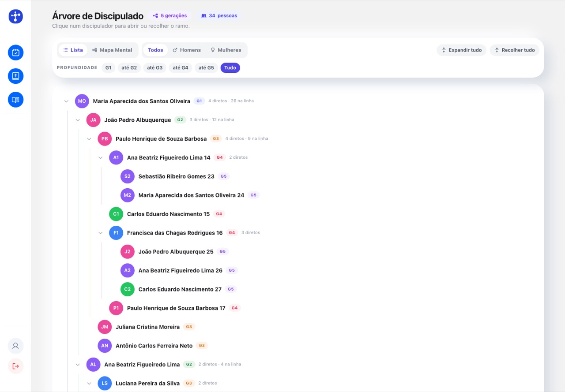The width and height of the screenshot is (565, 392).
Task: Click the AN avatar of Antônio Carlos
Action: (x=105, y=346)
